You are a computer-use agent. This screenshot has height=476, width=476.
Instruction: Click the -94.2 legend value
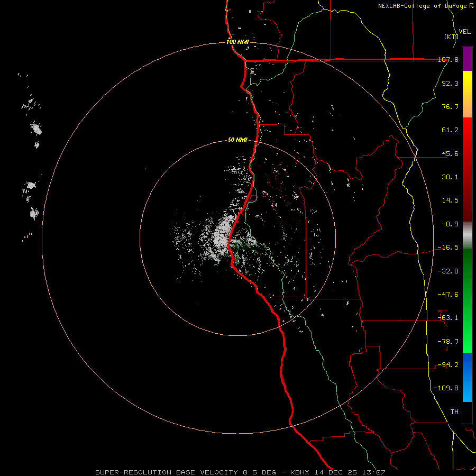click(x=448, y=365)
